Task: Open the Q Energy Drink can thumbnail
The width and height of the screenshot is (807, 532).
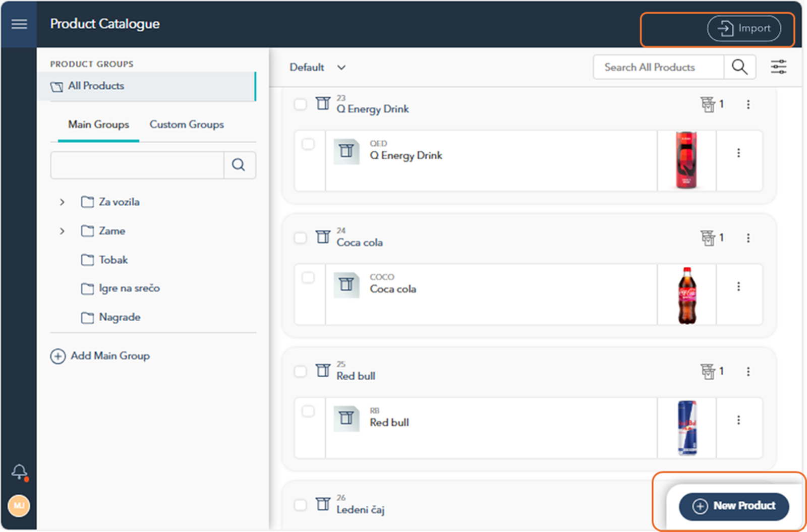Action: coord(686,160)
